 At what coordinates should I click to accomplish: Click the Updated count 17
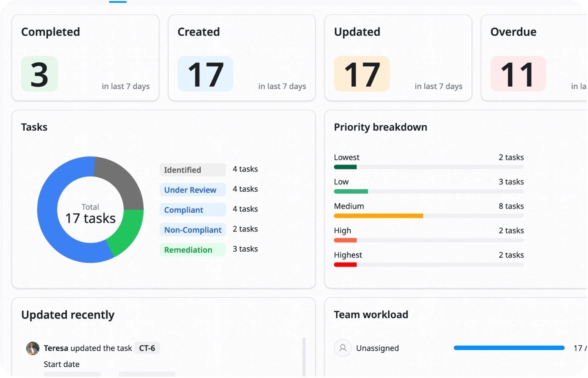pyautogui.click(x=362, y=74)
